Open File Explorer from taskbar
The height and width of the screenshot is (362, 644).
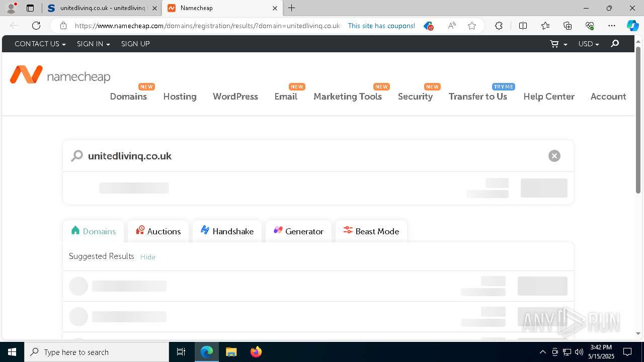pos(231,352)
